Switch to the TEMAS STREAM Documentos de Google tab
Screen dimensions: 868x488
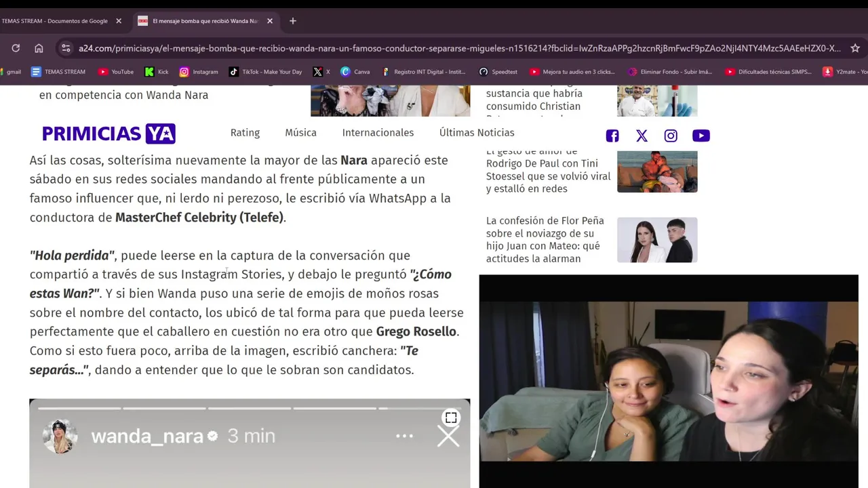pos(54,21)
